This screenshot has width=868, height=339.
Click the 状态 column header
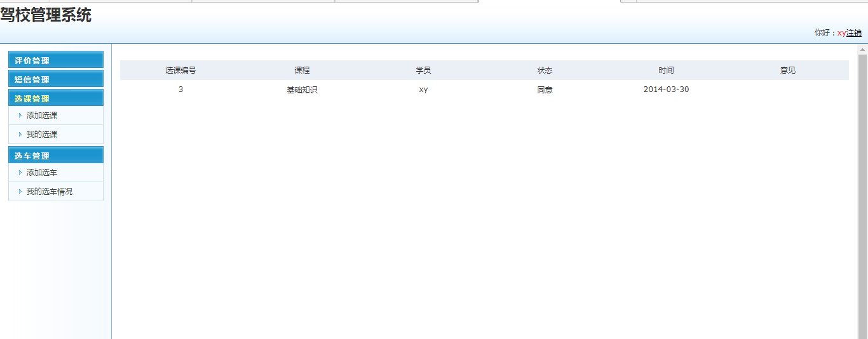(545, 70)
